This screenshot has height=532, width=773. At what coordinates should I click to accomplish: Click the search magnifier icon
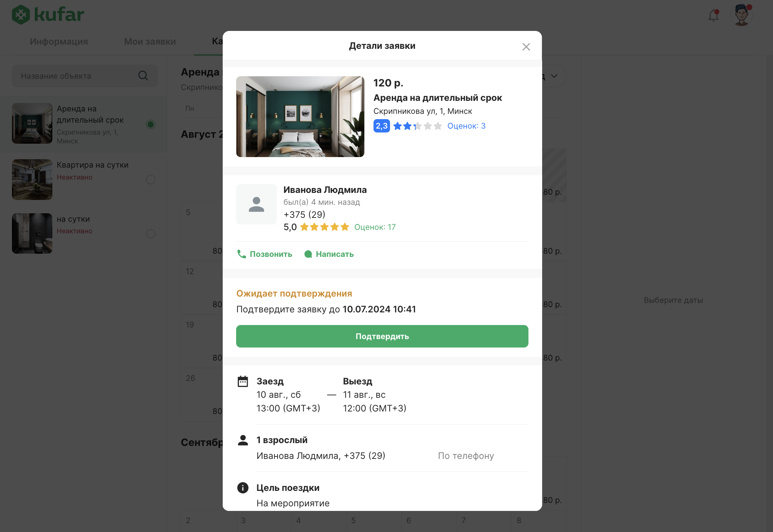click(143, 76)
